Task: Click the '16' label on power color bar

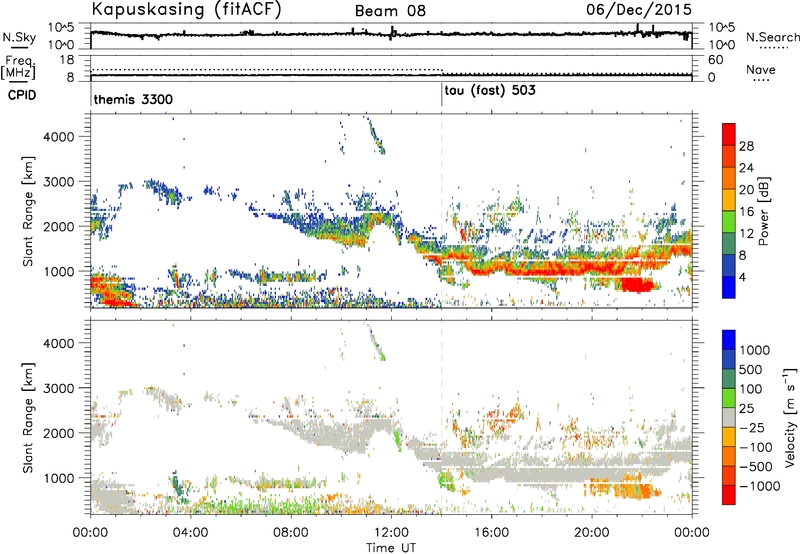Action: coord(746,212)
